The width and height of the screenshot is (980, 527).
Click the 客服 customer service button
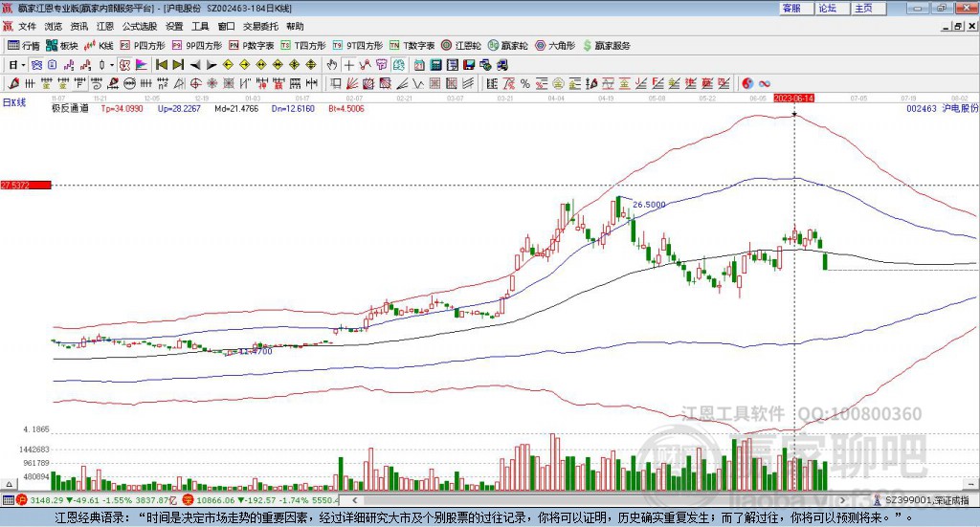pos(796,8)
